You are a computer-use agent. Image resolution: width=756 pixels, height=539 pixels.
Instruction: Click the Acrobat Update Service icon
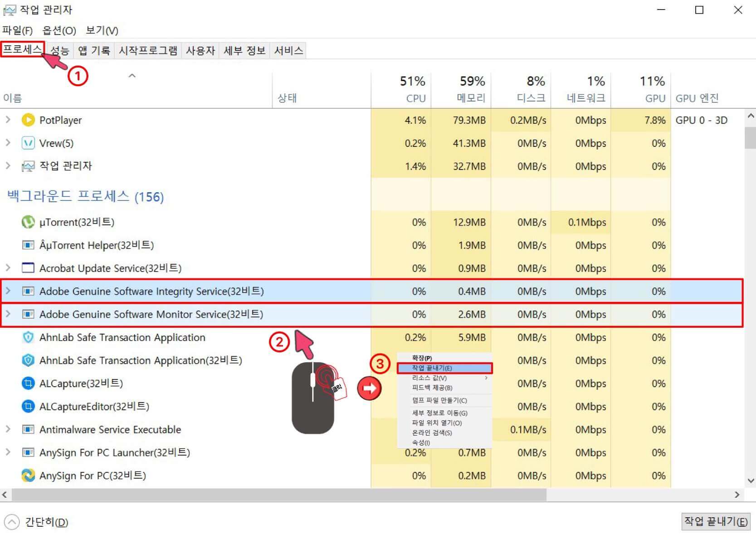click(x=28, y=268)
